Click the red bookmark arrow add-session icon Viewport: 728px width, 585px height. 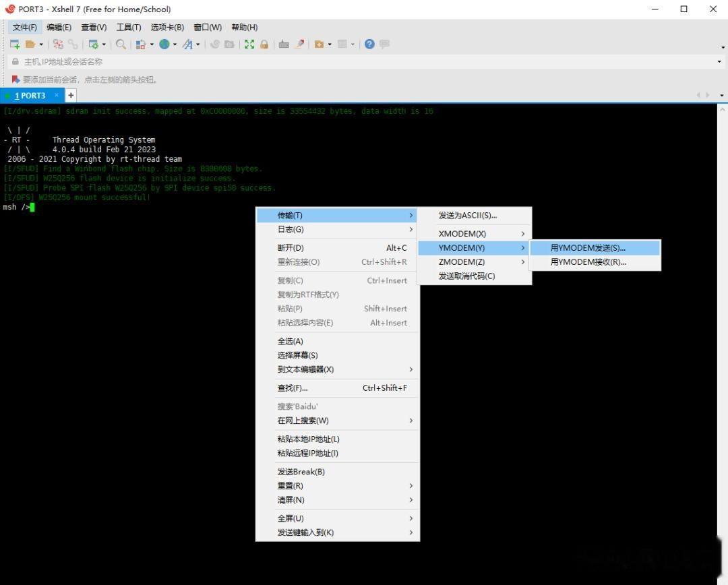pyautogui.click(x=16, y=80)
